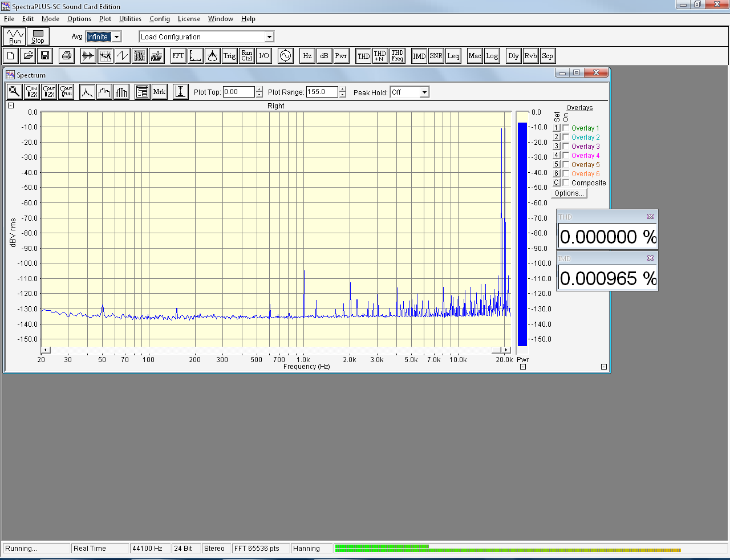730x560 pixels.
Task: Open a file with the folder icon
Action: click(28, 56)
